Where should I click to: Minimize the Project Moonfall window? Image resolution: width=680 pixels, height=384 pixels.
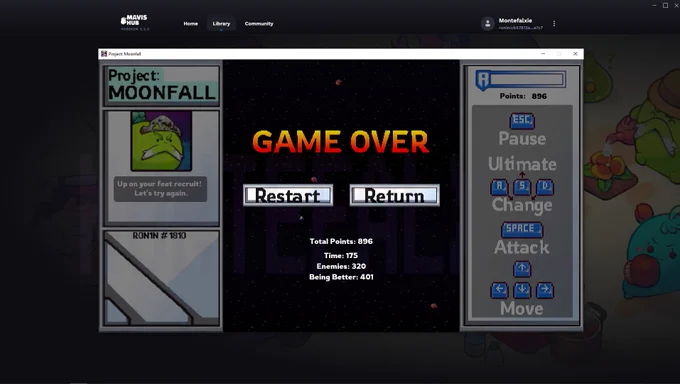tap(543, 54)
